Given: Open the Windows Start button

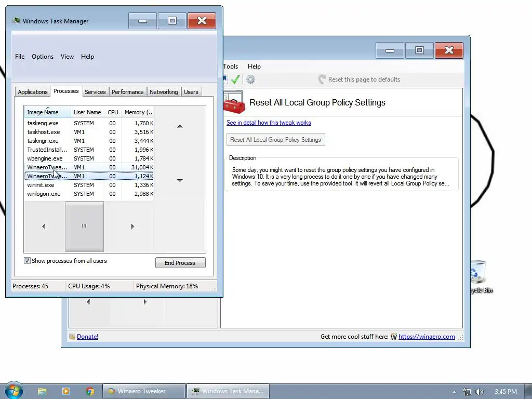Looking at the screenshot, I should [14, 391].
